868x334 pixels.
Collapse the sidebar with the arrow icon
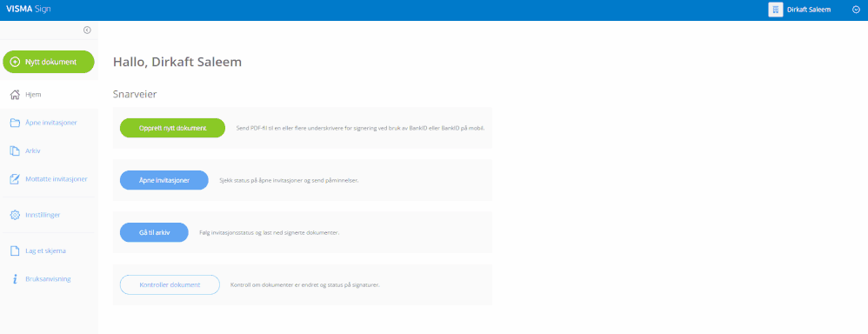coord(87,30)
